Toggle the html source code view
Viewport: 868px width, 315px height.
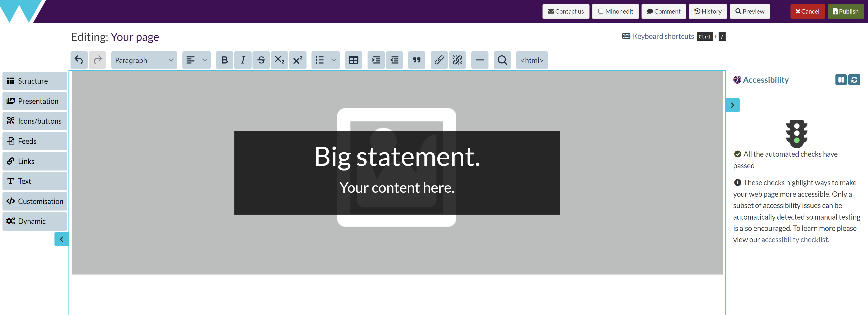(x=532, y=60)
